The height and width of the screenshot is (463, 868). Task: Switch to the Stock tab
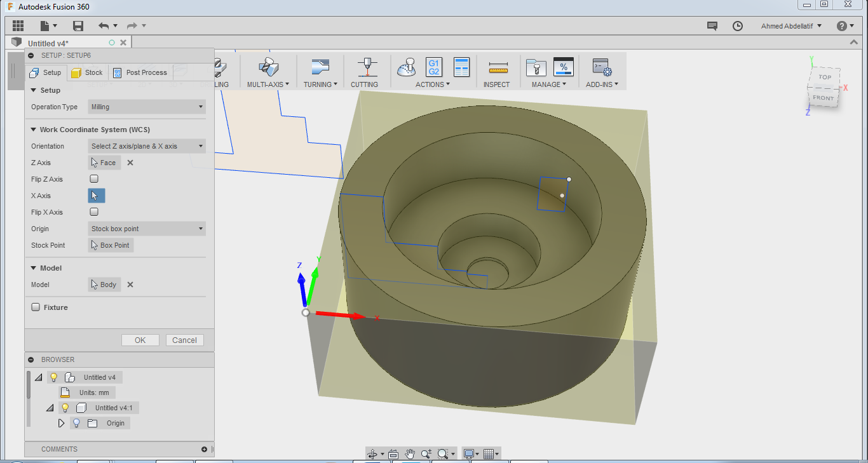tap(87, 72)
